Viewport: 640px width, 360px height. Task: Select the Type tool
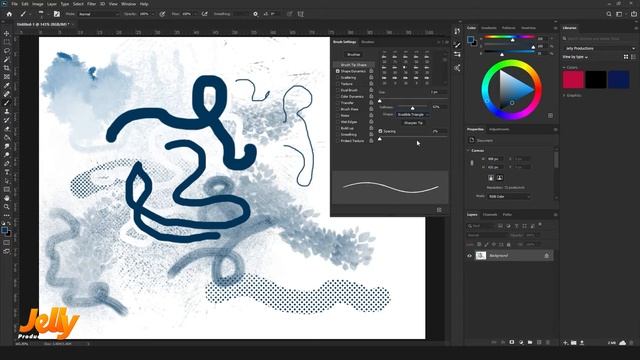(7, 172)
